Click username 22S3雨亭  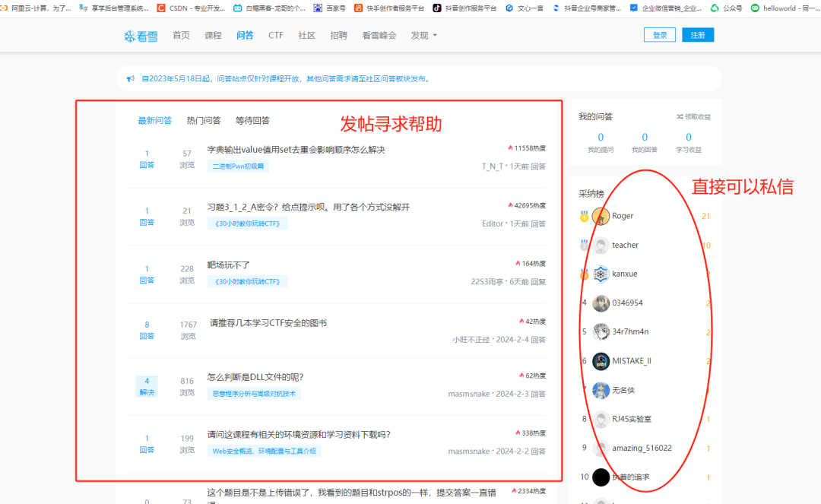487,281
